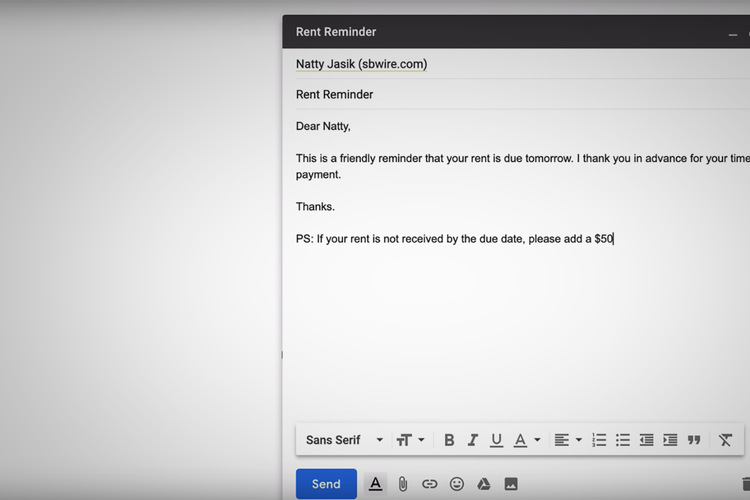Send the Rent Reminder email
Image resolution: width=750 pixels, height=500 pixels.
[326, 484]
